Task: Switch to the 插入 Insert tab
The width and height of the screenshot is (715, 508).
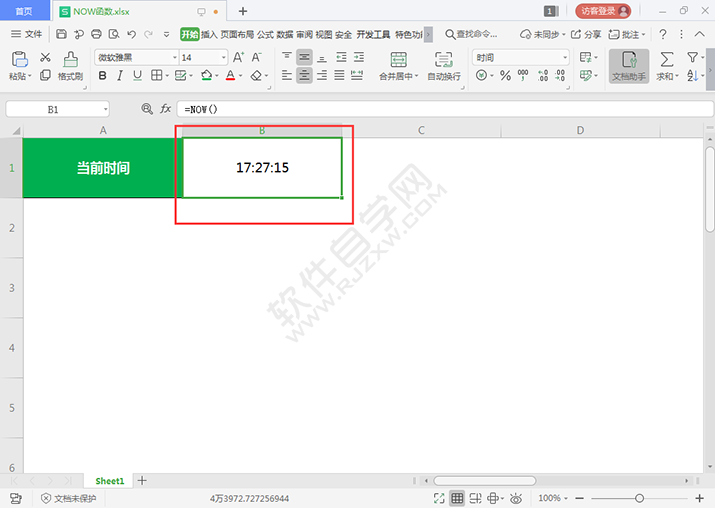Action: 209,35
